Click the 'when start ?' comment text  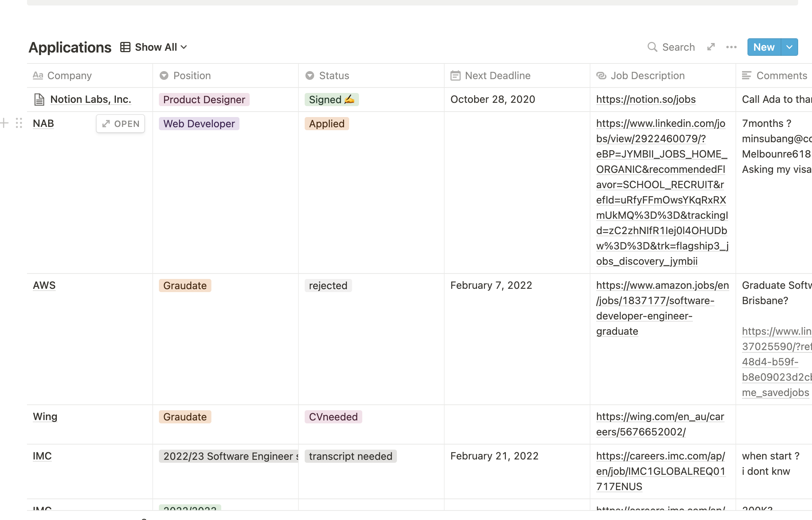click(771, 456)
